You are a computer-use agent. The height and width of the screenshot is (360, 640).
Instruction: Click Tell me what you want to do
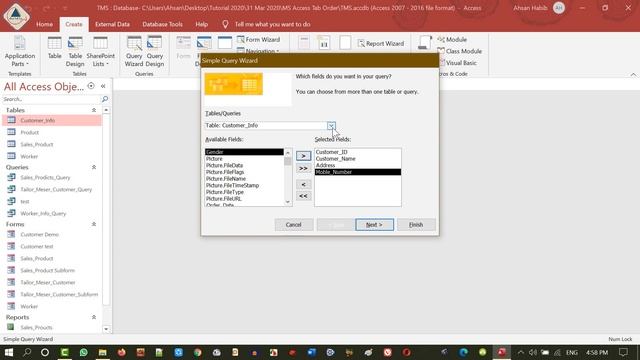273,24
